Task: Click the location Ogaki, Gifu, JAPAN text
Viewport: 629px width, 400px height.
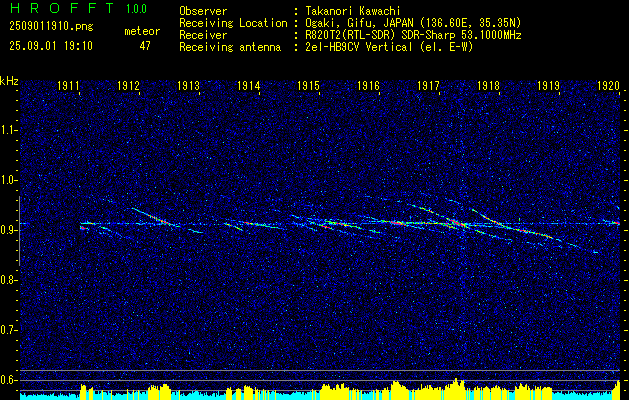Action: tap(413, 23)
